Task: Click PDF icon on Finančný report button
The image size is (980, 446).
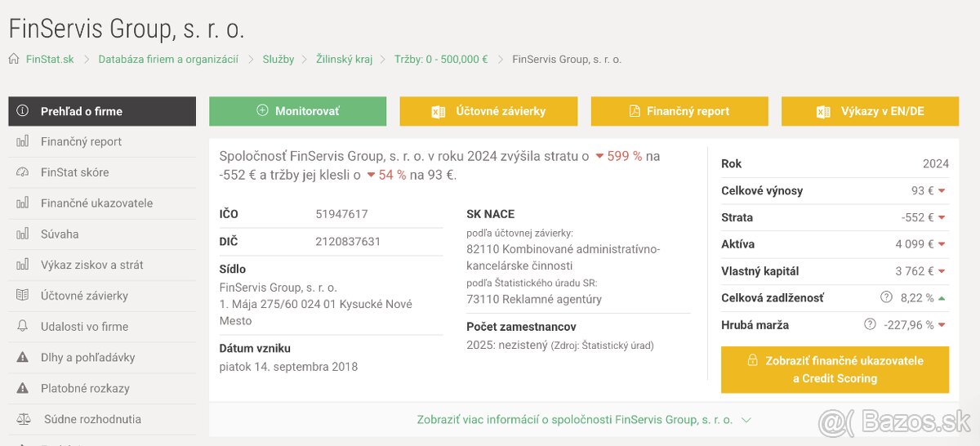Action: pos(635,111)
